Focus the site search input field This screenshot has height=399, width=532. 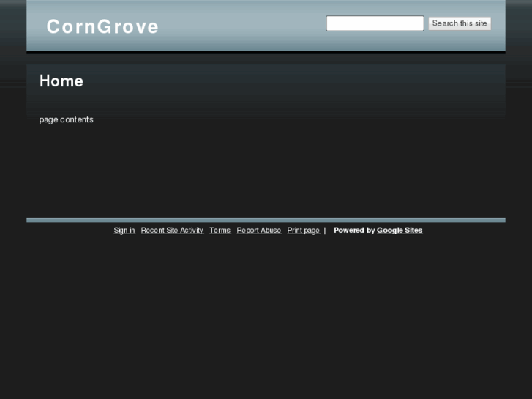click(375, 23)
